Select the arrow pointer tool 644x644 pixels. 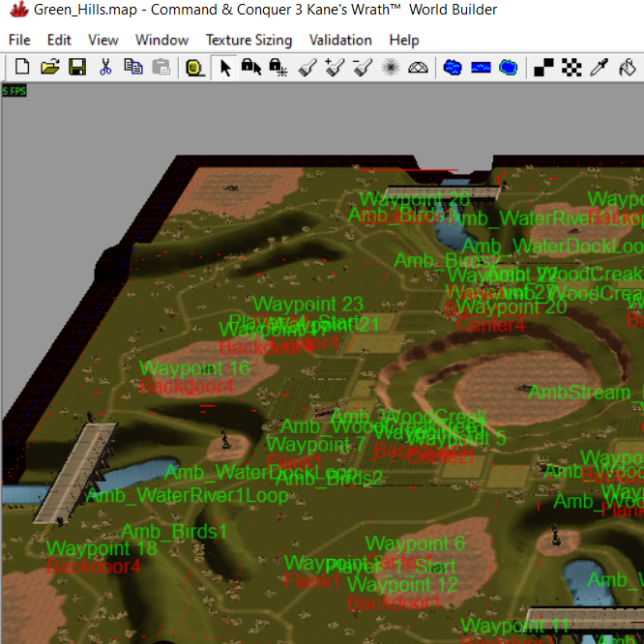coord(224,68)
